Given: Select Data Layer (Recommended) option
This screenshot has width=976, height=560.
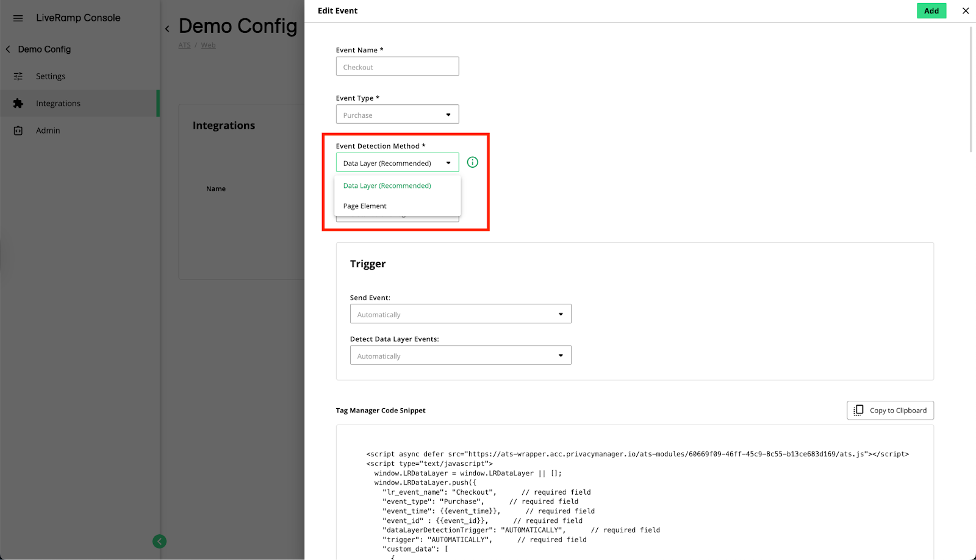Looking at the screenshot, I should coord(398,185).
